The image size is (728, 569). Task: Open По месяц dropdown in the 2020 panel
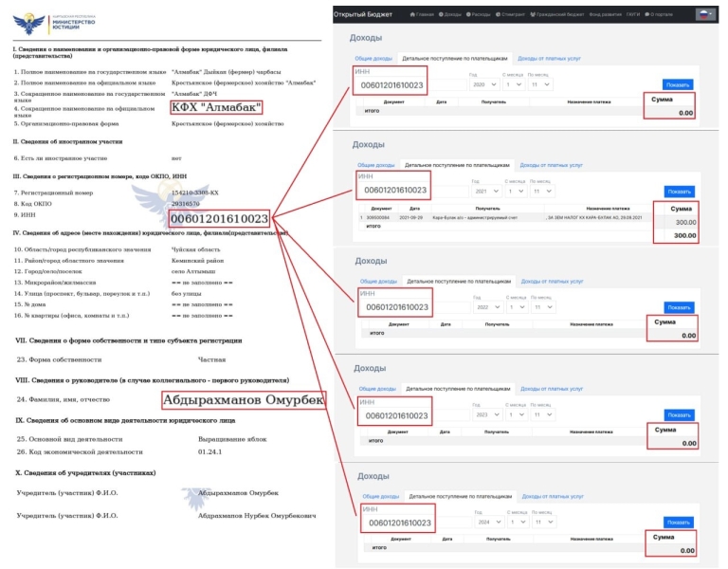pos(540,84)
